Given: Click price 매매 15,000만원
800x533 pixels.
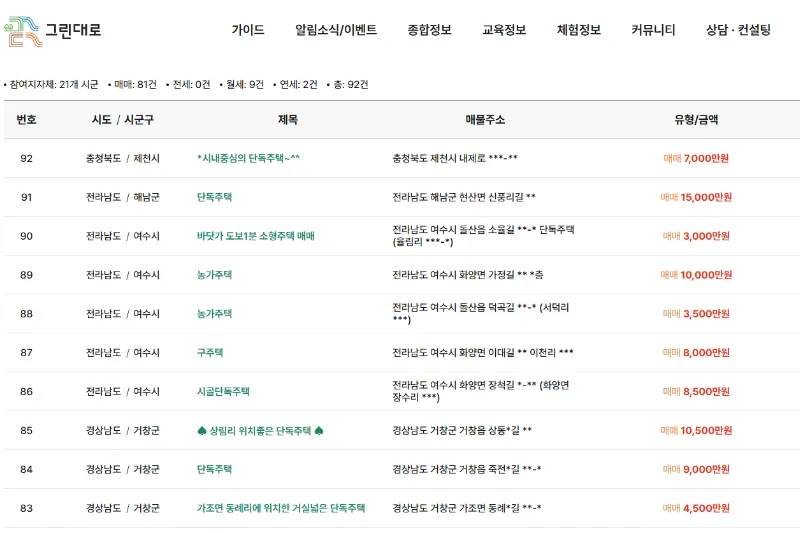Looking at the screenshot, I should click(696, 197).
